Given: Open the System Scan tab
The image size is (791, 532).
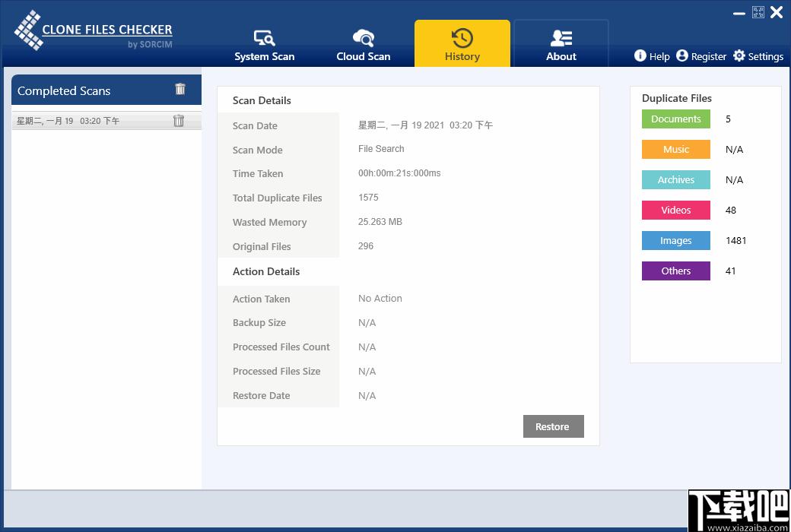Looking at the screenshot, I should [265, 44].
